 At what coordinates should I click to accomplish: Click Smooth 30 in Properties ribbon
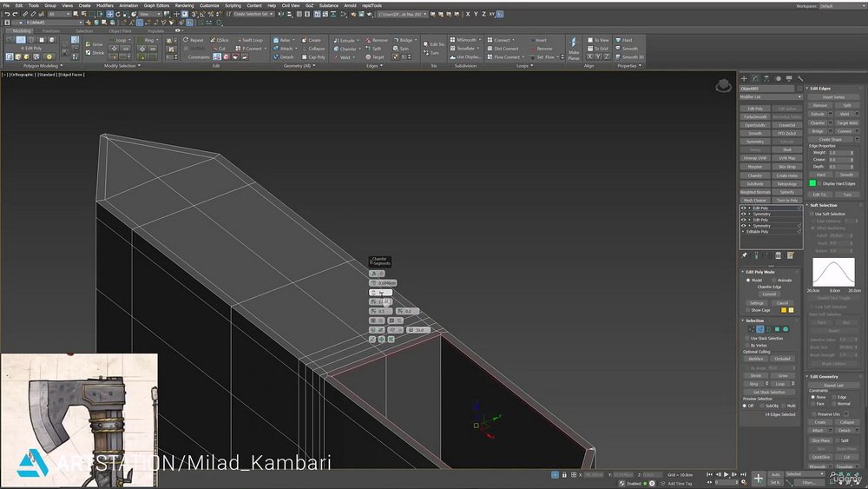coord(628,57)
